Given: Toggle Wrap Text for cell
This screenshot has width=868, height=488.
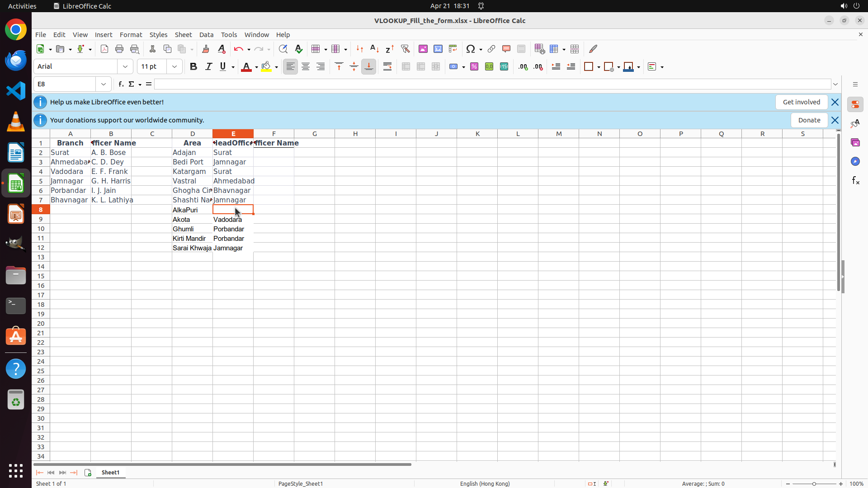Looking at the screenshot, I should point(387,66).
